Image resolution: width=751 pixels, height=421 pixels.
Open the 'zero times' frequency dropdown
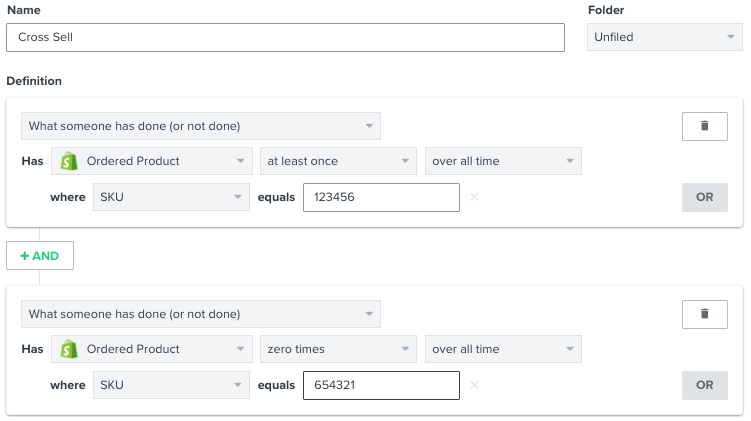[338, 349]
